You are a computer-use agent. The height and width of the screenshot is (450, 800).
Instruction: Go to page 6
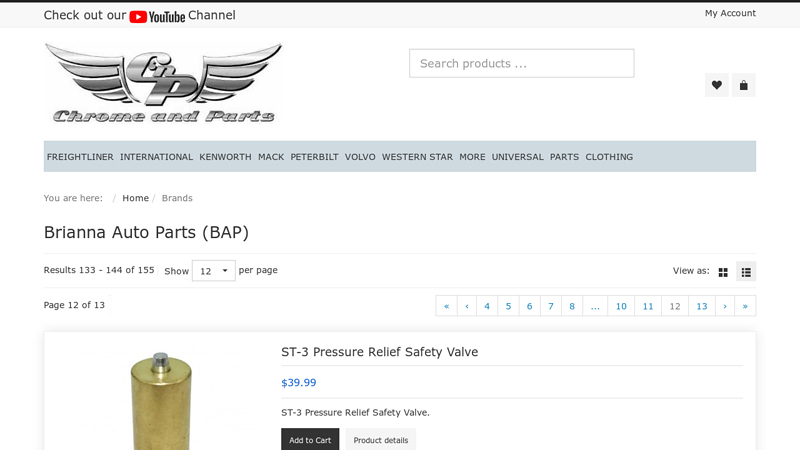pos(530,306)
